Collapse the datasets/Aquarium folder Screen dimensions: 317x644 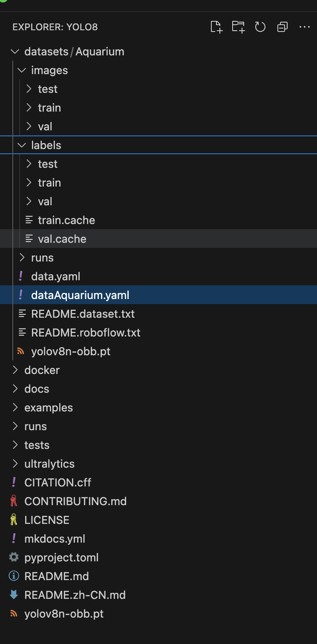click(x=15, y=52)
